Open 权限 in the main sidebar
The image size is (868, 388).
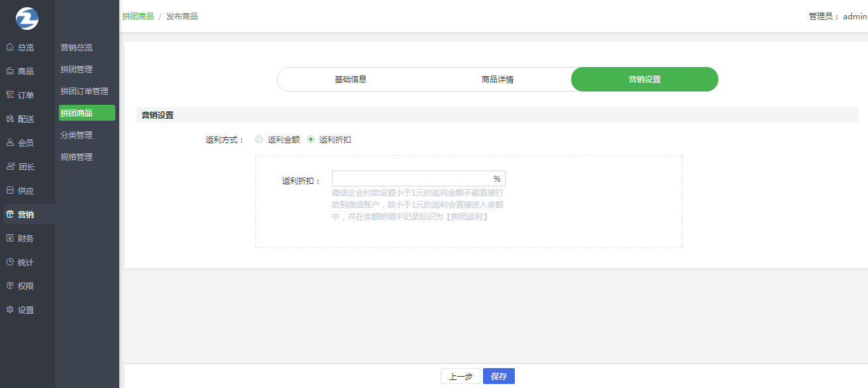27,287
